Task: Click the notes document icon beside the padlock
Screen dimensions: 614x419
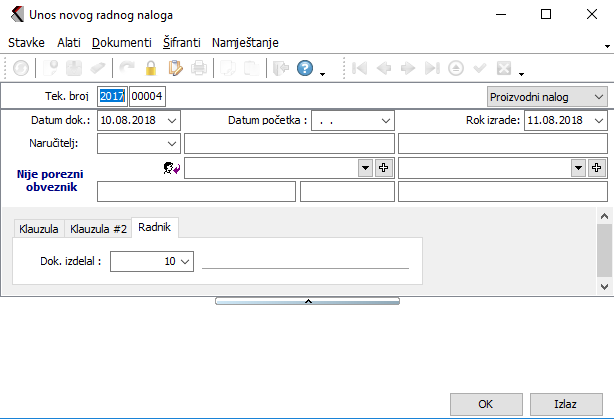Action: 176,69
